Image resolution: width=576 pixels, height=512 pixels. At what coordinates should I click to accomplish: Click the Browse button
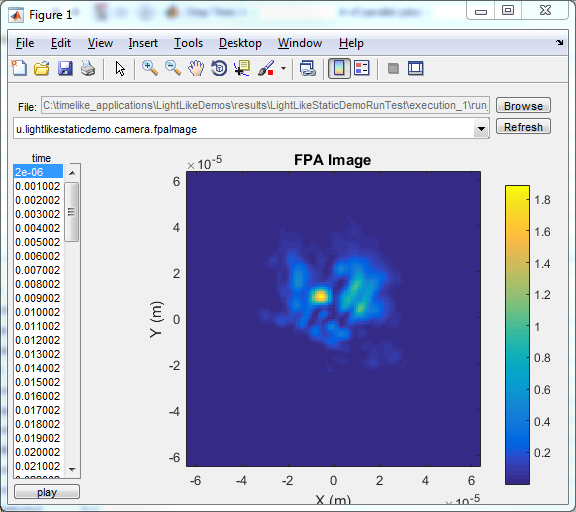tap(523, 106)
